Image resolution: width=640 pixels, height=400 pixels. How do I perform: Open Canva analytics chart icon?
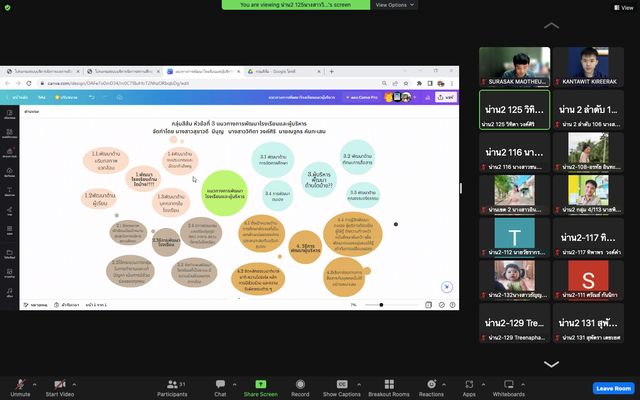tap(427, 98)
